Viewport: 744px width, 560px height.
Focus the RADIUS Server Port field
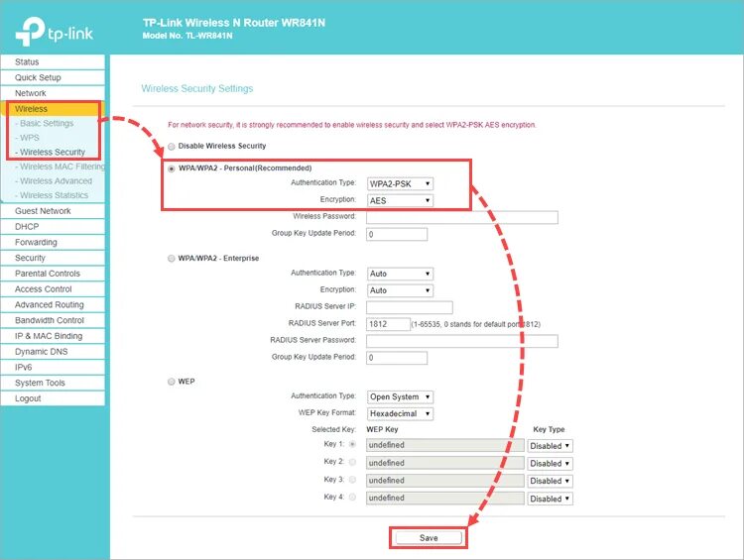click(388, 324)
